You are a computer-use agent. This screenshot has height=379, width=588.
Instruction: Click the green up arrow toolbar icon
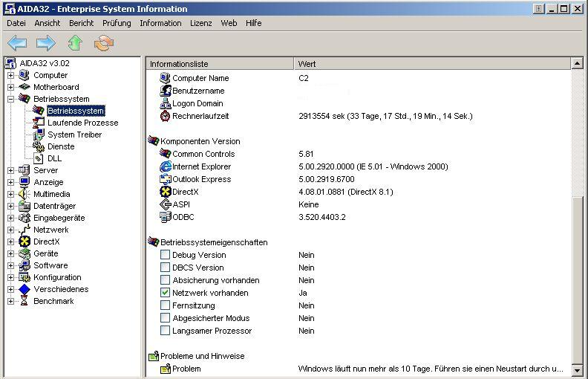click(x=75, y=43)
